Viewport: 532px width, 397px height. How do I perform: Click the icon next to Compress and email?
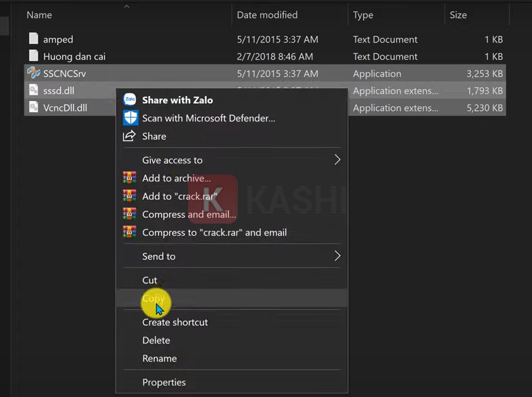coord(131,214)
